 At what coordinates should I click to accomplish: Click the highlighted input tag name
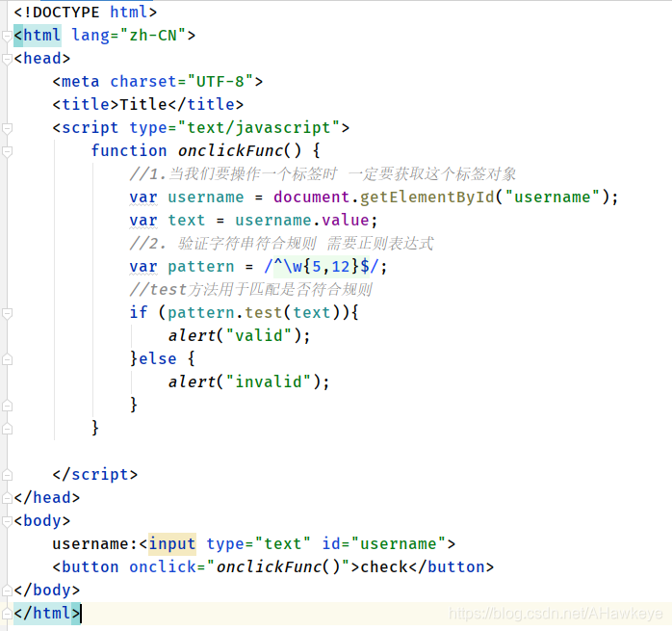pos(172,544)
